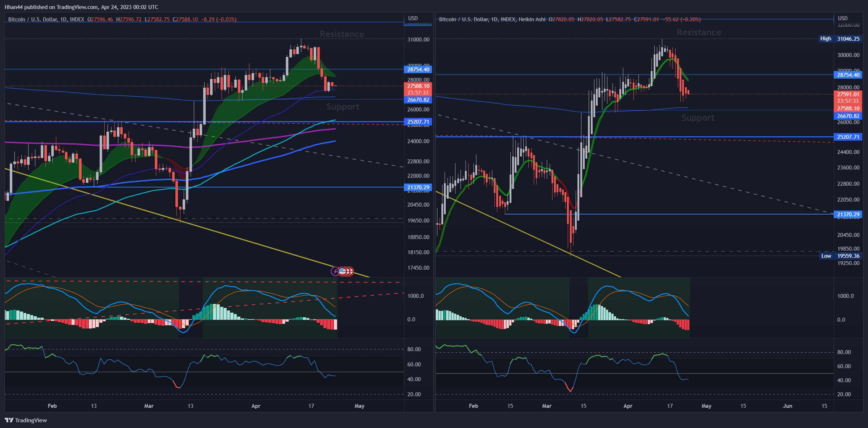Click the Support annotation on left chart
868x428 pixels.
(343, 107)
